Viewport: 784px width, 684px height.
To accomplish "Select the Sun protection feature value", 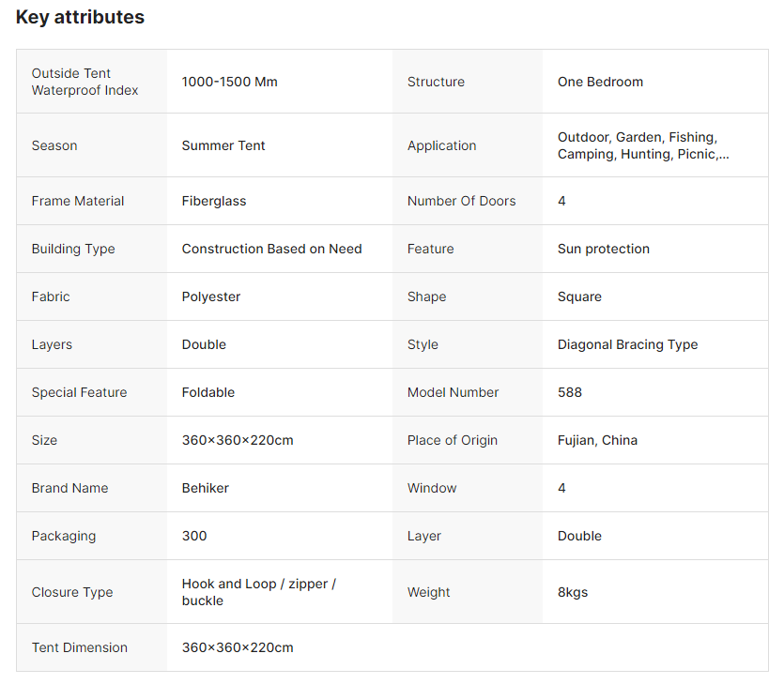I will (603, 249).
